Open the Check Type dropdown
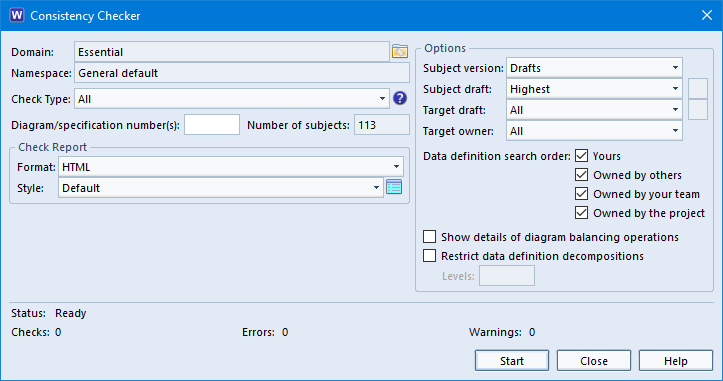Viewport: 723px width, 381px height. coord(231,99)
